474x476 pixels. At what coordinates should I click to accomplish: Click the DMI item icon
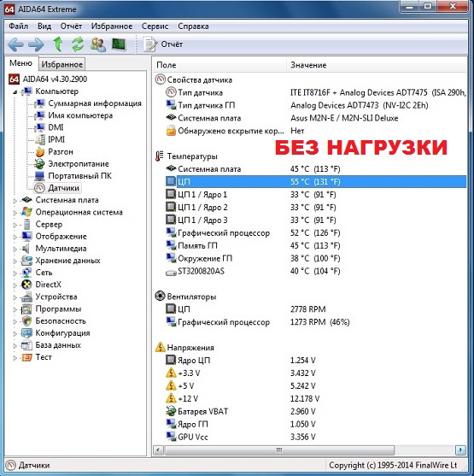[x=40, y=127]
